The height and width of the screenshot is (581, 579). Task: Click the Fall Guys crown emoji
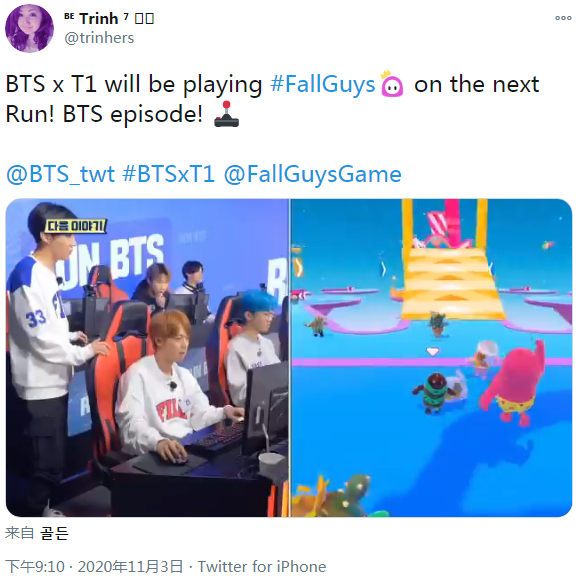click(392, 84)
